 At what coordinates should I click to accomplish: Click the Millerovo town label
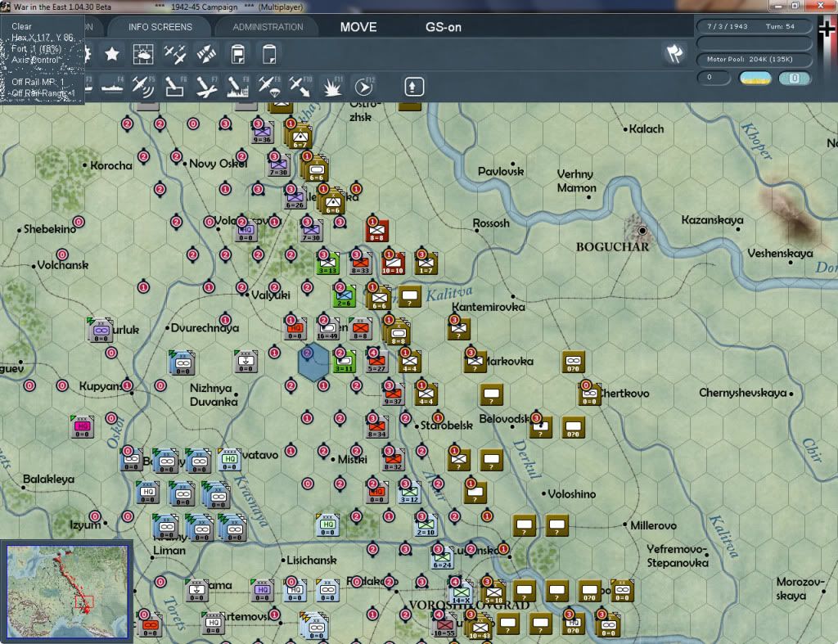click(653, 525)
